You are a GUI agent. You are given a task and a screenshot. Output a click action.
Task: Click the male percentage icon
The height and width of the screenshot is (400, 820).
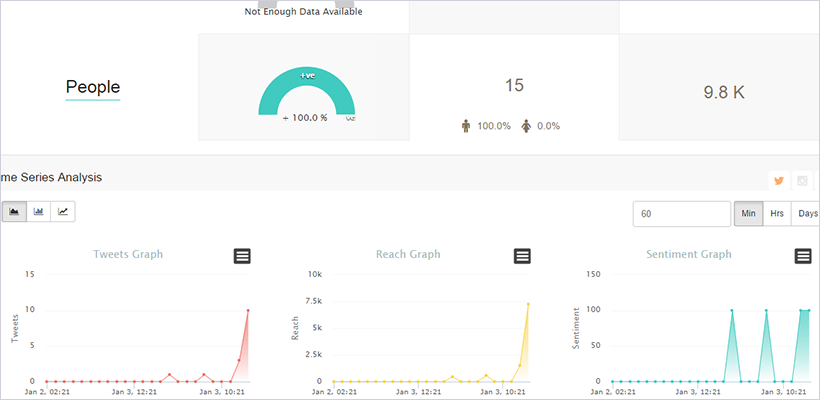(465, 126)
